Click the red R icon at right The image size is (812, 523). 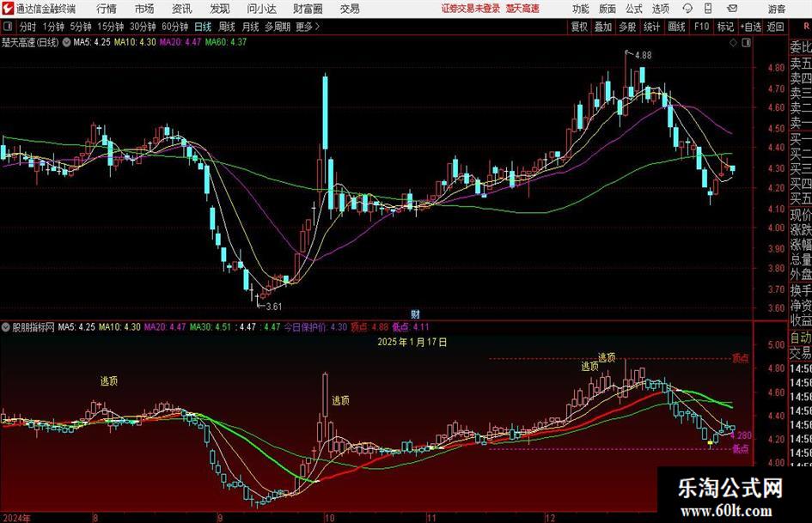pos(806,27)
